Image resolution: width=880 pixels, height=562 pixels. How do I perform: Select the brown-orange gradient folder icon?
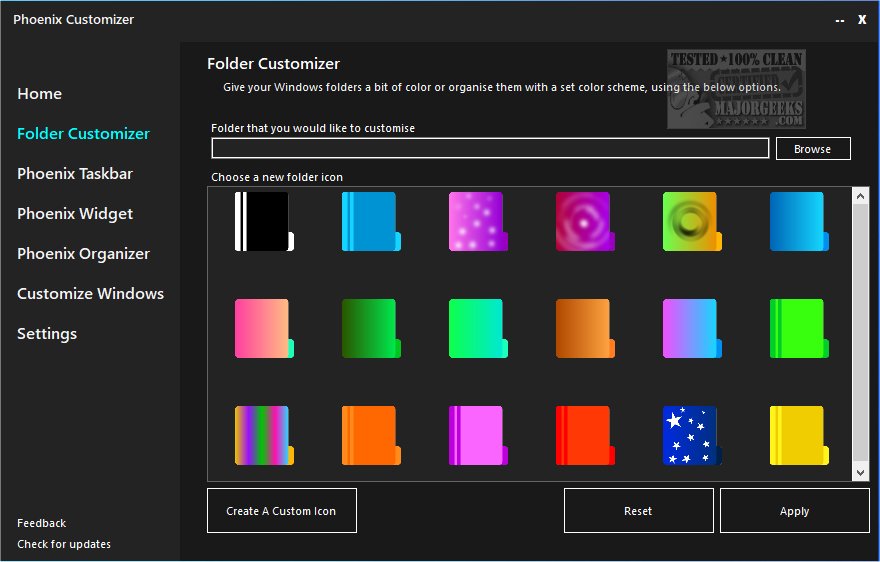point(585,328)
